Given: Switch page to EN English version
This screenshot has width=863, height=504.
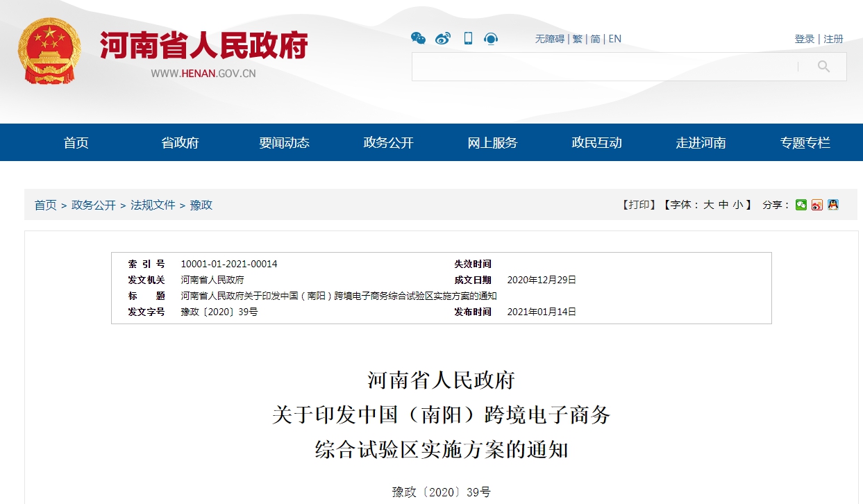Looking at the screenshot, I should pyautogui.click(x=614, y=39).
